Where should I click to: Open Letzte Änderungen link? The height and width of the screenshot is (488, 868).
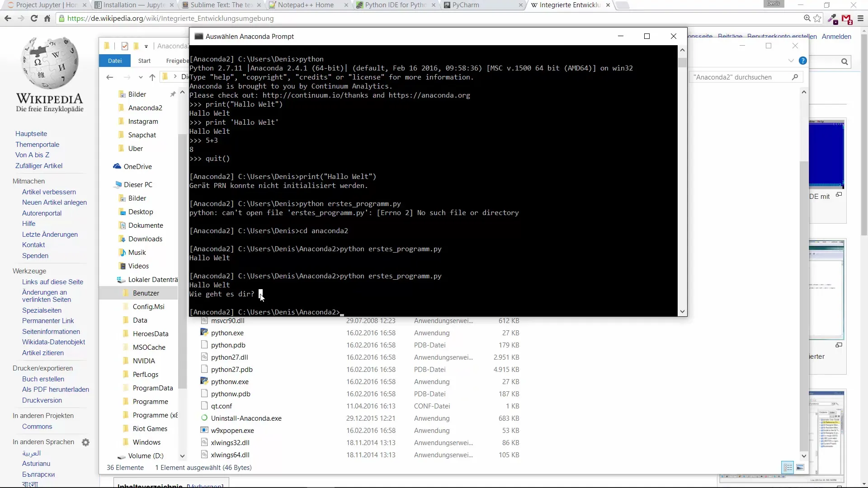coord(50,235)
